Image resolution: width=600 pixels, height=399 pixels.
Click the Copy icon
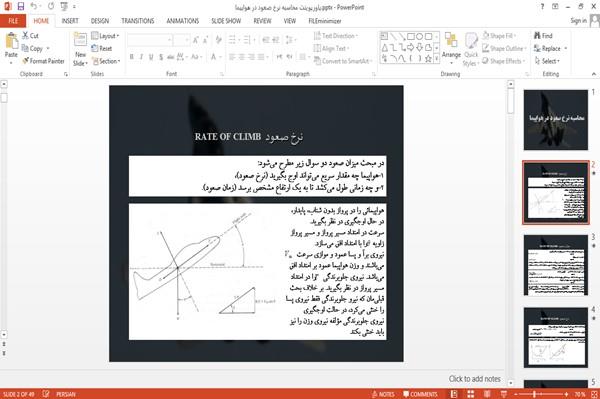point(25,48)
